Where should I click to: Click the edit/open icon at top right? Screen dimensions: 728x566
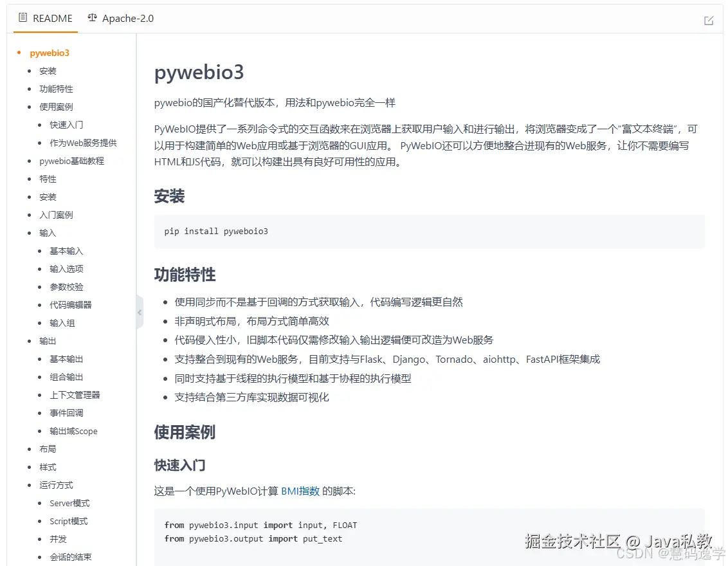[x=709, y=21]
